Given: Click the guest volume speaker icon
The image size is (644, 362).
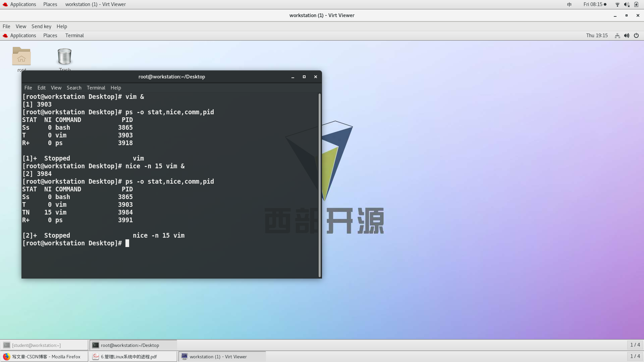Looking at the screenshot, I should [x=627, y=36].
